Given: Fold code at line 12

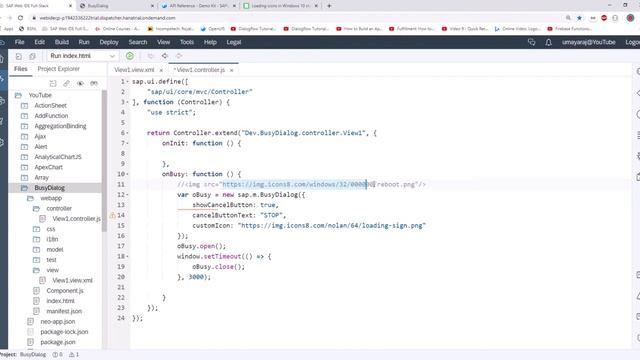Looking at the screenshot, I should (127, 195).
